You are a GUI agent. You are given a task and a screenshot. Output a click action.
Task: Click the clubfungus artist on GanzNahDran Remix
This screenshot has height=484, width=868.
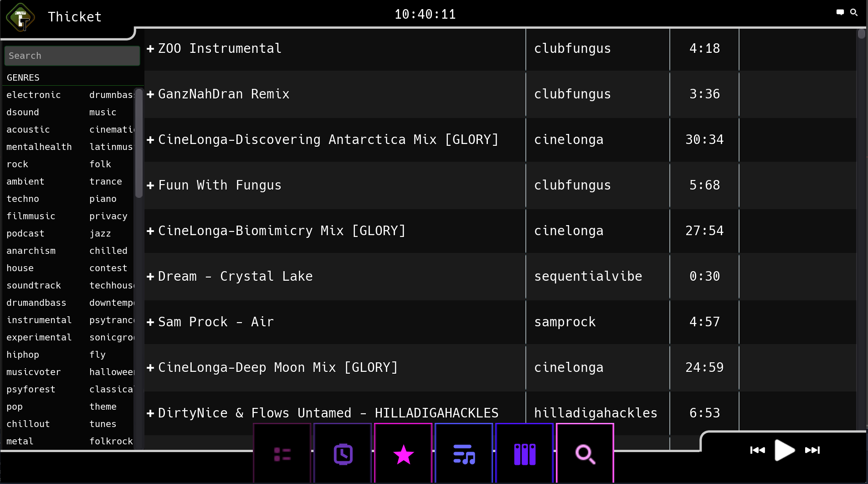pos(572,94)
